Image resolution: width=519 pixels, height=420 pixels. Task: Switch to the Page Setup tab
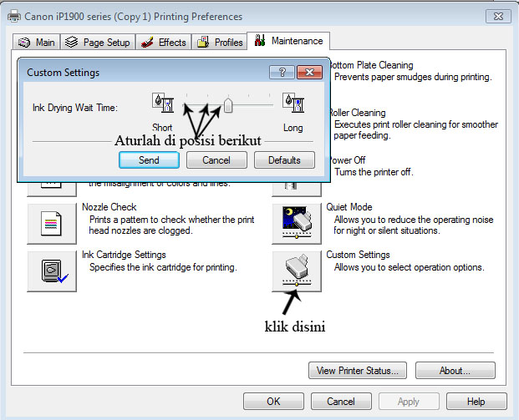98,42
